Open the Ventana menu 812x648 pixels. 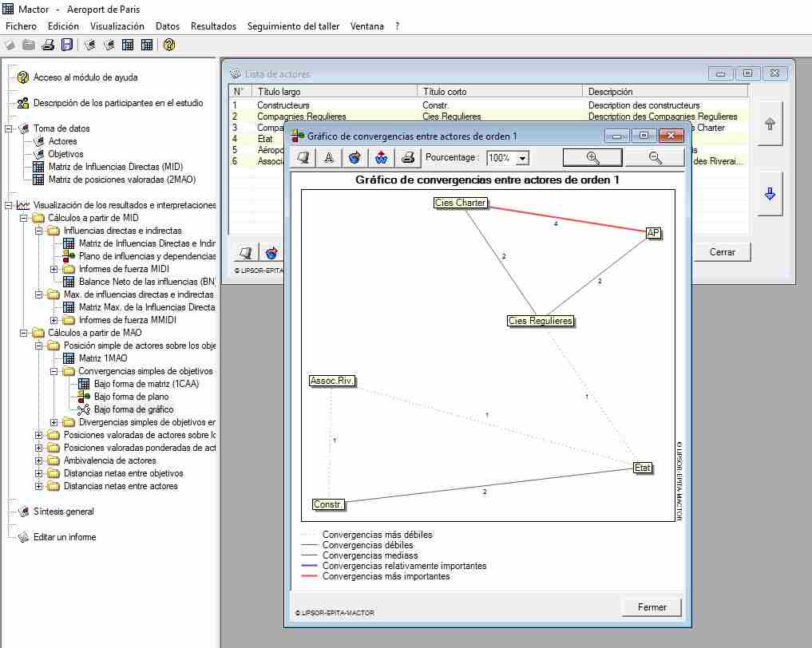[366, 26]
